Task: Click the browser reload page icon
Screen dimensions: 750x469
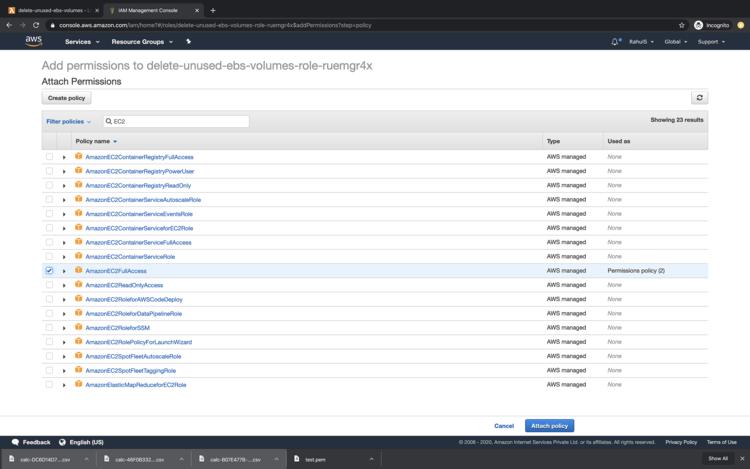Action: coord(36,25)
